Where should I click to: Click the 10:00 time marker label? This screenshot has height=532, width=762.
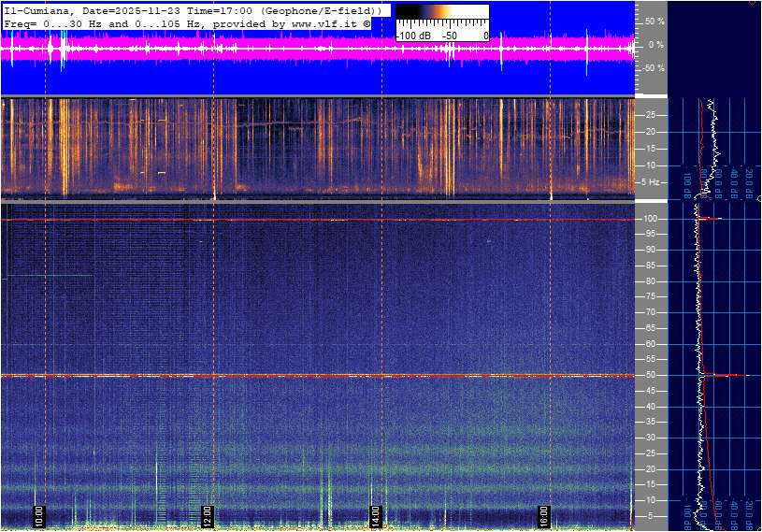coord(38,515)
